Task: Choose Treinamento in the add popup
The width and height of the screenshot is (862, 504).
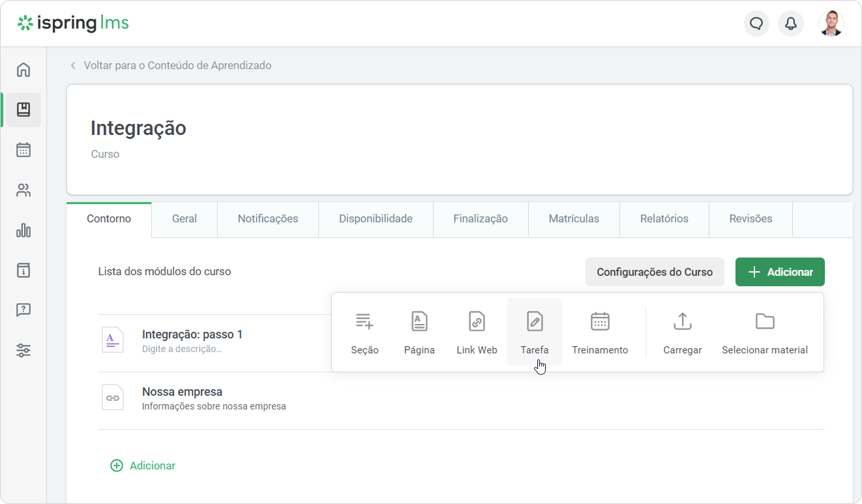Action: pyautogui.click(x=600, y=333)
